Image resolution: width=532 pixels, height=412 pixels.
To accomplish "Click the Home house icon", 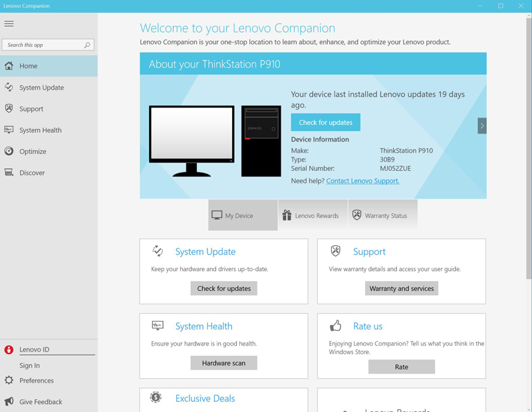I will pyautogui.click(x=9, y=66).
